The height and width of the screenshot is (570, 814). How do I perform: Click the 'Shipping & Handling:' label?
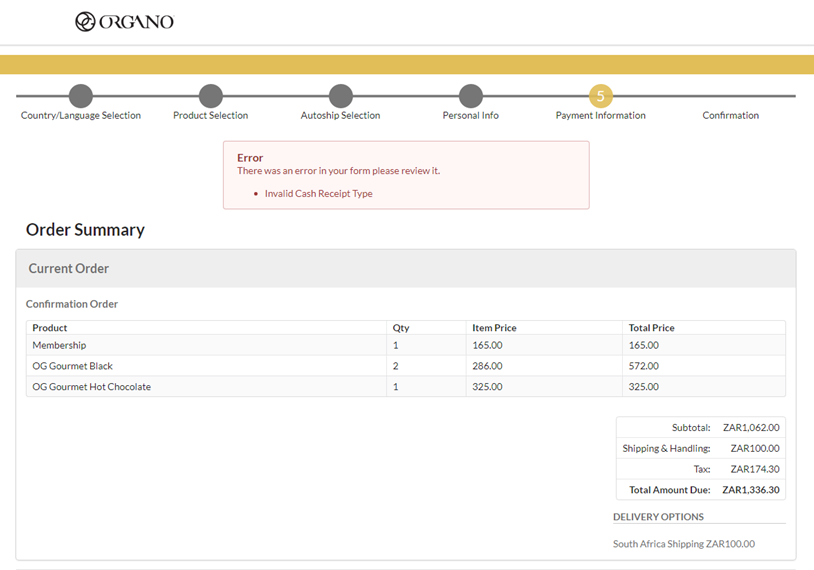[667, 449]
